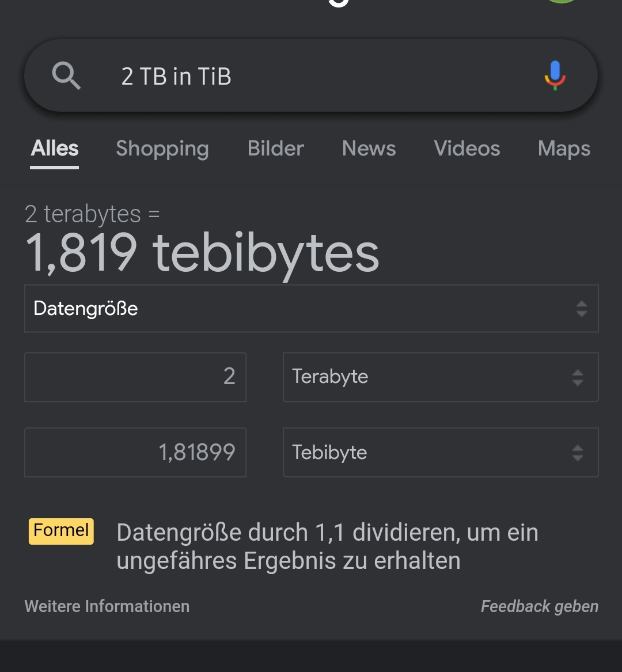Click the Tebibyte result field showing 1,81899

[135, 453]
